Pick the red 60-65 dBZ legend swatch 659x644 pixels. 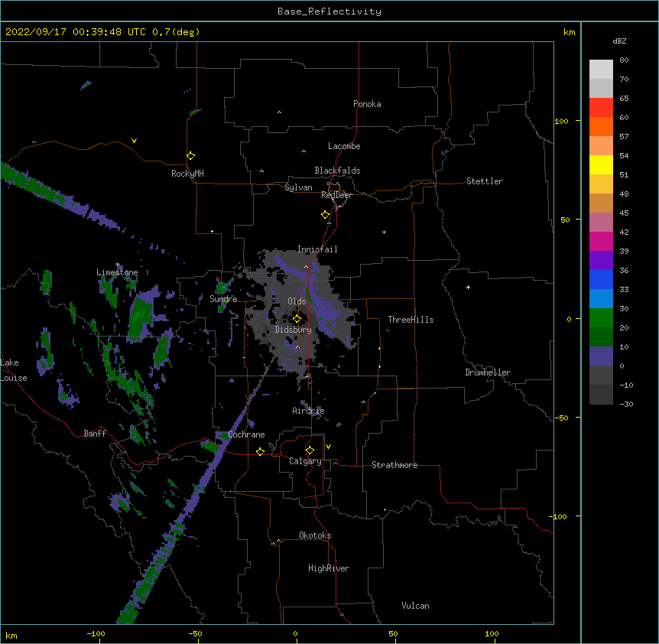pyautogui.click(x=601, y=107)
